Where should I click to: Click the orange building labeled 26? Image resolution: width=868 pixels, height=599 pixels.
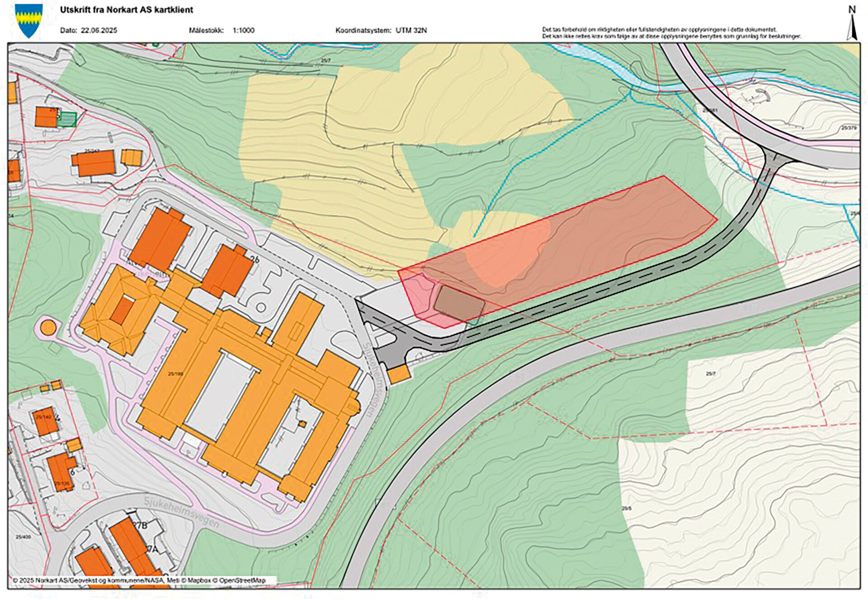pyautogui.click(x=227, y=270)
